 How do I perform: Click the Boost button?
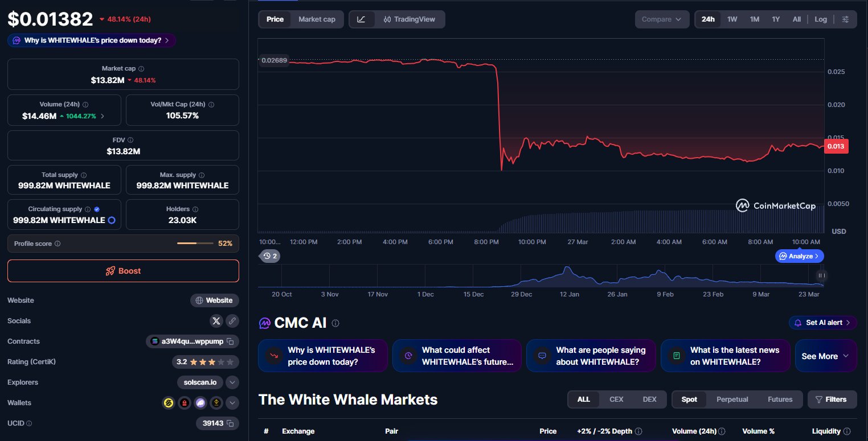click(123, 271)
